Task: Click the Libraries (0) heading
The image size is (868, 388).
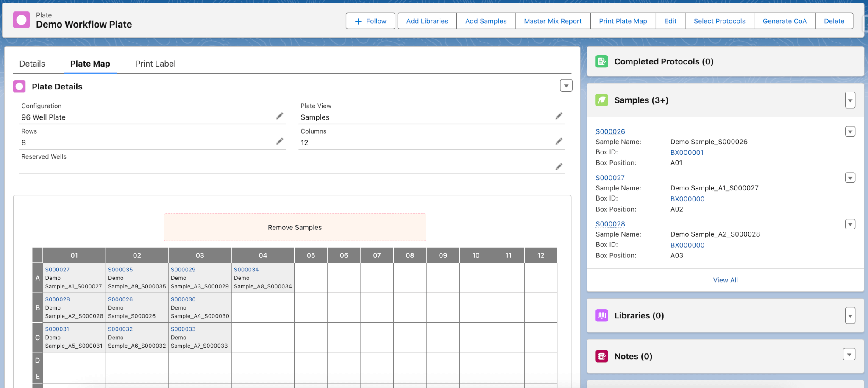Action: [x=639, y=315]
